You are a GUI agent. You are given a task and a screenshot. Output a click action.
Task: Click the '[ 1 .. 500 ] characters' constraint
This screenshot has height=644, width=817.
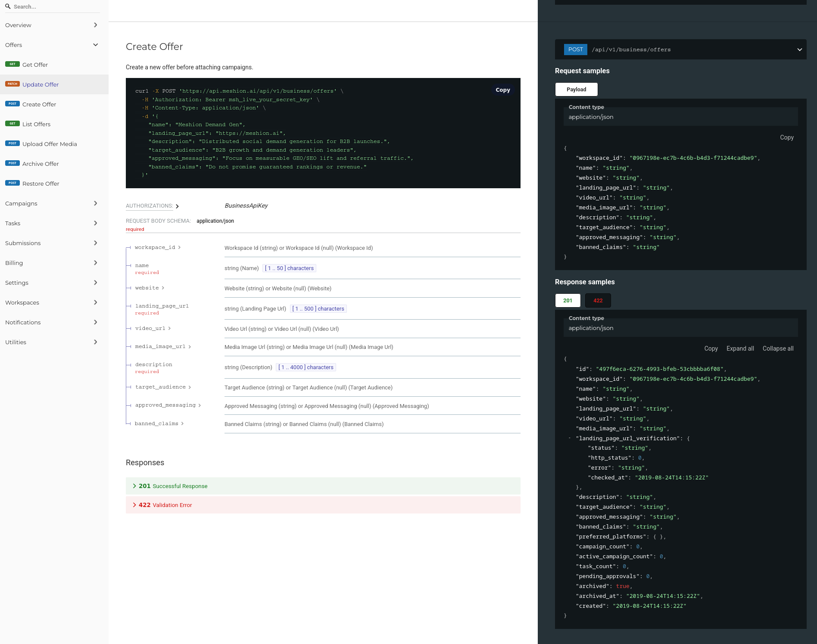tap(318, 308)
